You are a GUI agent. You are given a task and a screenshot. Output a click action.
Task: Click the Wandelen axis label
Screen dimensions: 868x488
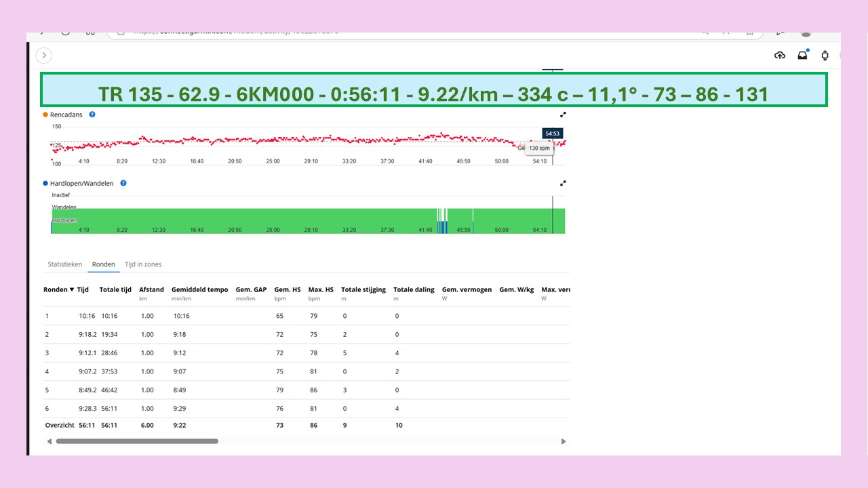[x=64, y=207]
